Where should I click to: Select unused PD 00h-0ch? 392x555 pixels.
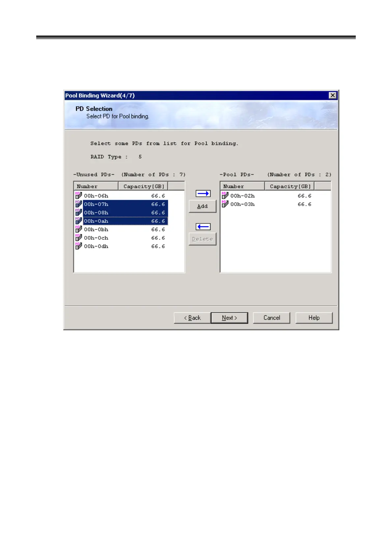tap(122, 238)
